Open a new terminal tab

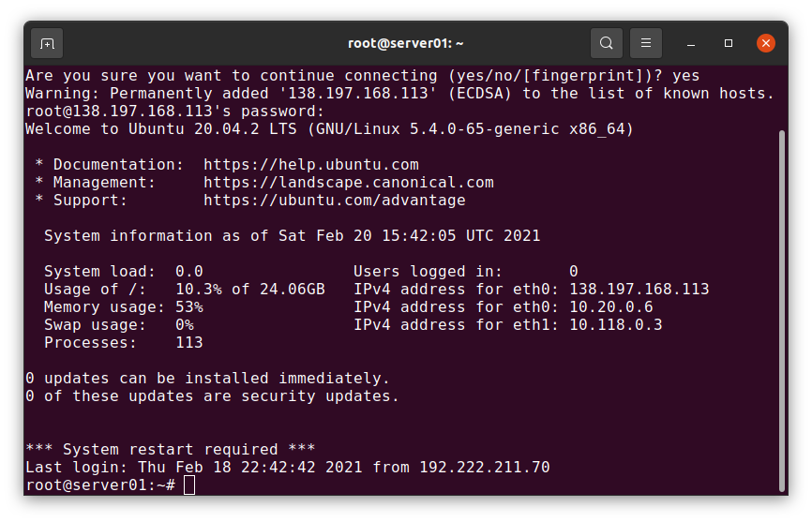[47, 43]
